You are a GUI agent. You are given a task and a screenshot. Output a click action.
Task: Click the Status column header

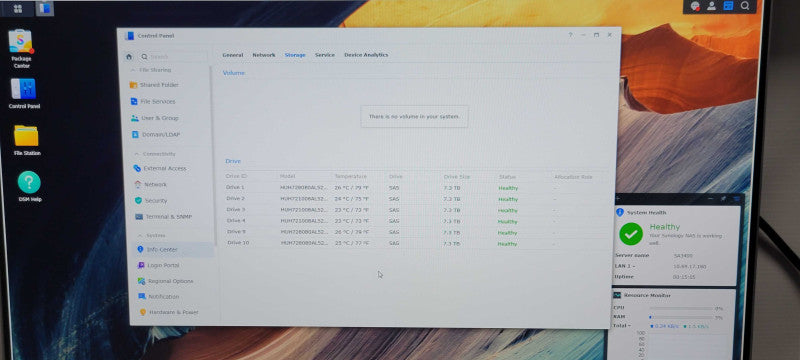tap(507, 176)
